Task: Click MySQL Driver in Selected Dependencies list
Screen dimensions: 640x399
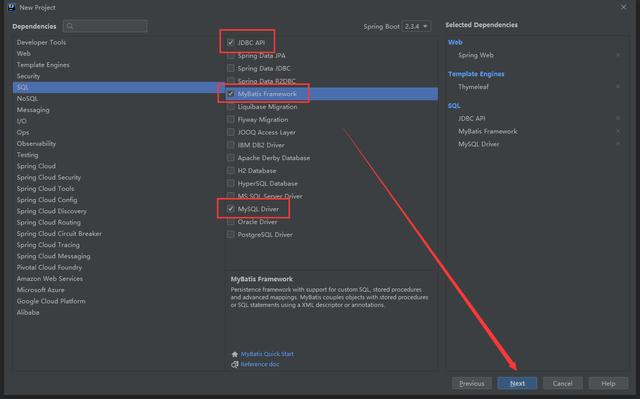Action: 479,144
